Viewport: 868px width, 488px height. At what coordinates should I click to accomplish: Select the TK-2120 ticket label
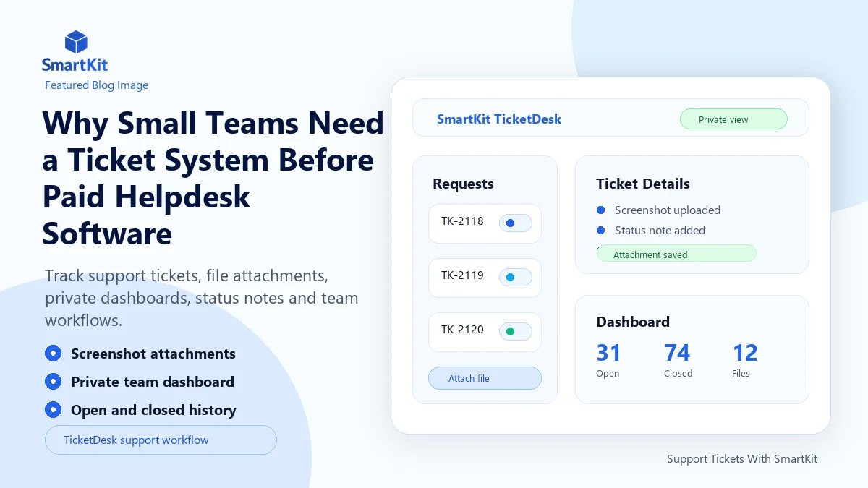click(462, 330)
